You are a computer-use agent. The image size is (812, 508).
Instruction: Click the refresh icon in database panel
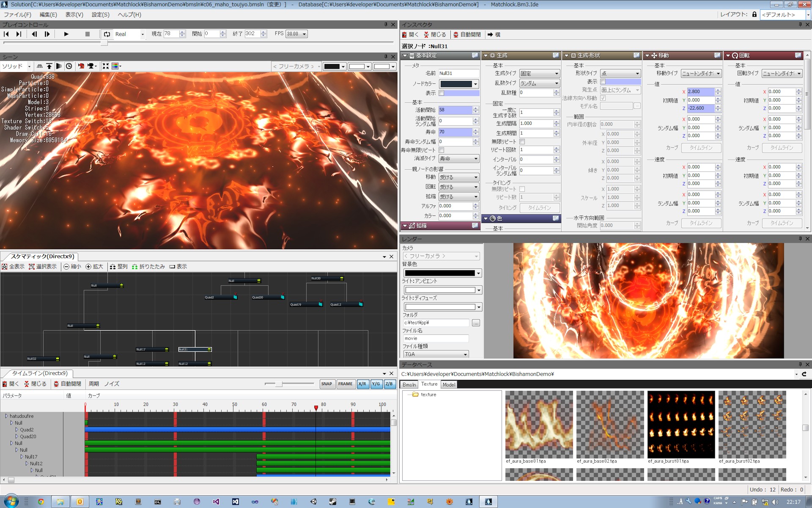(804, 374)
